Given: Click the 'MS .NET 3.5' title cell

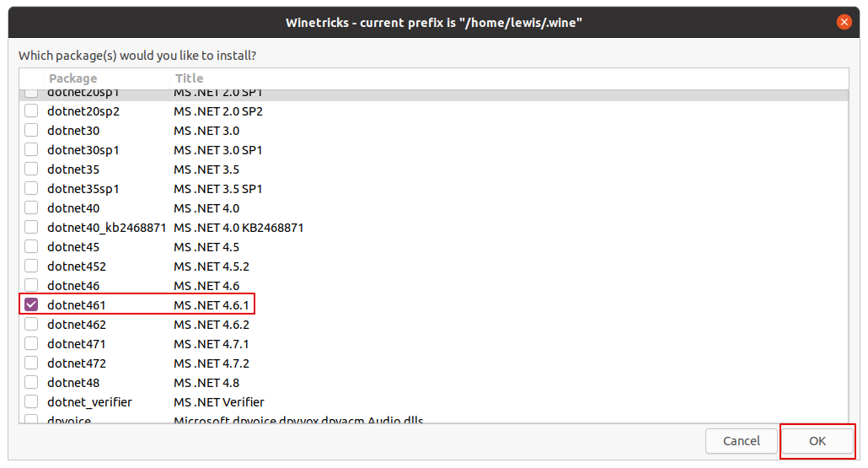Looking at the screenshot, I should (206, 169).
